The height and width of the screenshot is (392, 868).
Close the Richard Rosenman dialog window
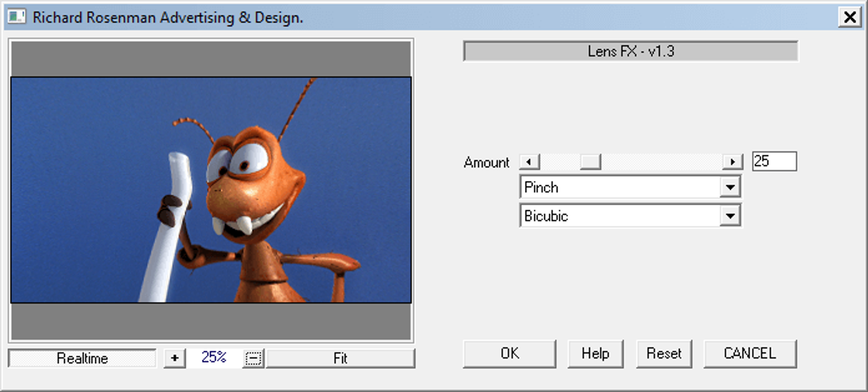[x=850, y=17]
